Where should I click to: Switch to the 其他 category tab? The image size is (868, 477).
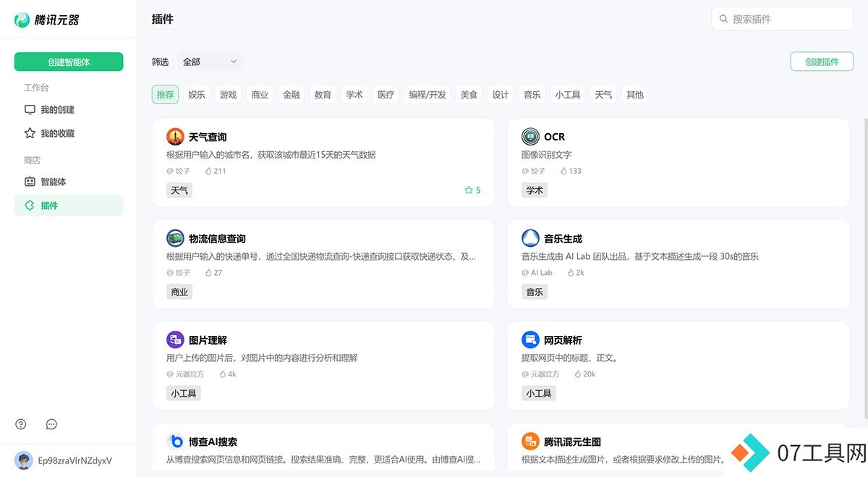click(x=635, y=95)
